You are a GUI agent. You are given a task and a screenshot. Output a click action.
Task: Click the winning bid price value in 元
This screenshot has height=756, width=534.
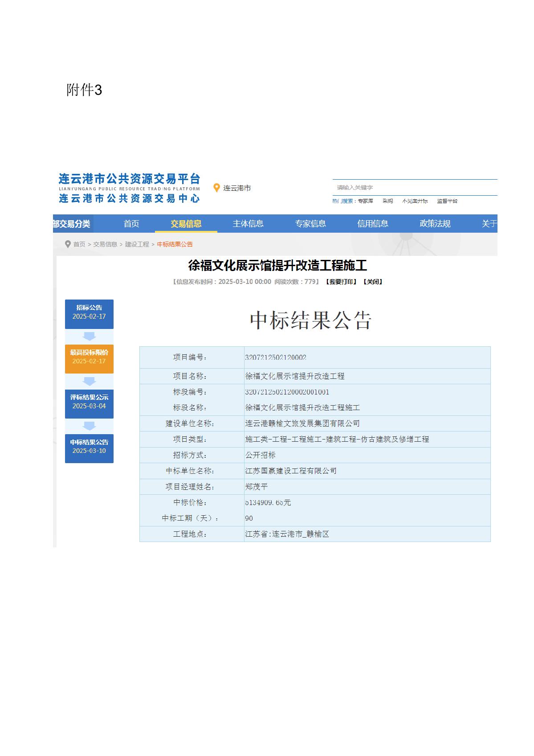[x=268, y=503]
